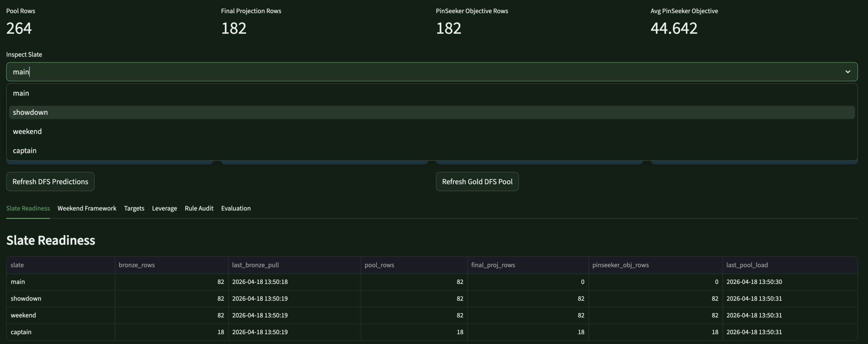This screenshot has height=344, width=868.
Task: Select the last_pool_load column header
Action: [x=747, y=265]
